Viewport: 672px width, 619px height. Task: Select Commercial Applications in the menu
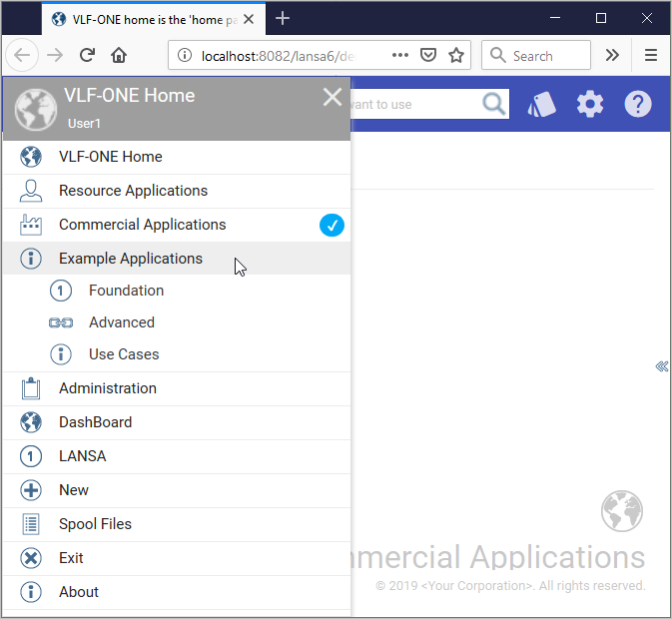point(177,225)
